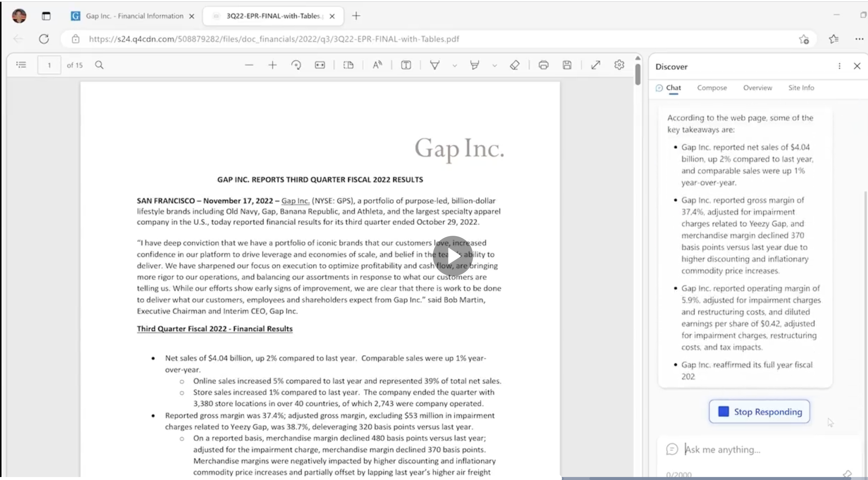Select the Draw pen tool
The width and height of the screenshot is (868, 480).
tap(435, 65)
